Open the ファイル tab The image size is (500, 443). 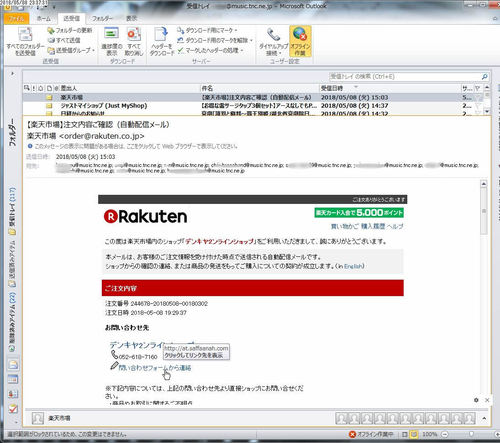click(x=17, y=19)
